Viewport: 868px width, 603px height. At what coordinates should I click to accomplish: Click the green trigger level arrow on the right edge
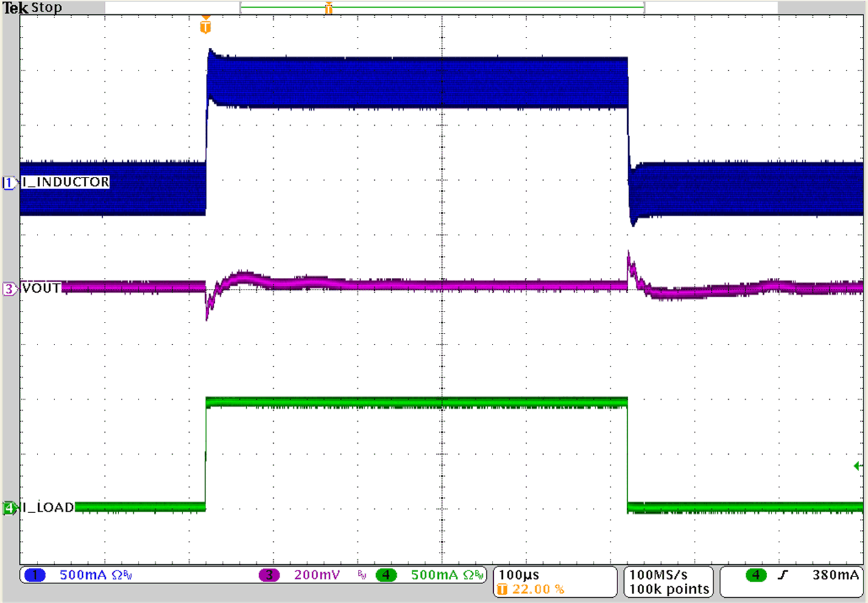pos(858,466)
